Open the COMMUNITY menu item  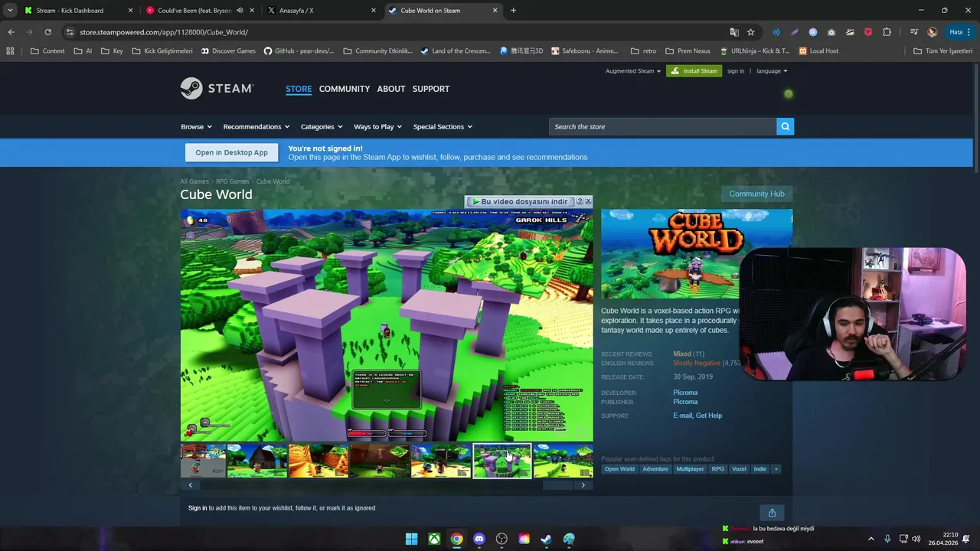(345, 89)
